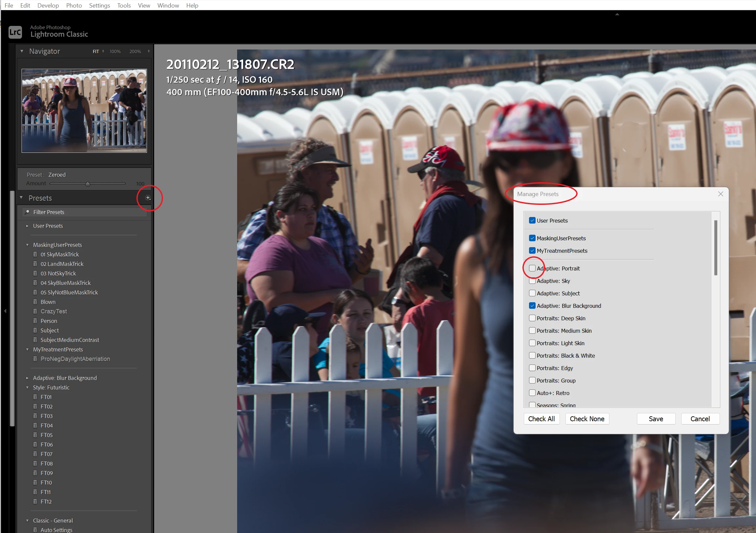Click the preset icon next to CrazyTest
Image resolution: width=756 pixels, height=533 pixels.
click(35, 311)
